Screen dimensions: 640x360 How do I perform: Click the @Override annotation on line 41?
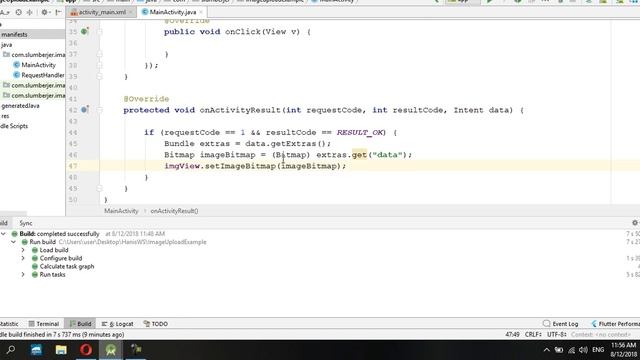tap(146, 99)
